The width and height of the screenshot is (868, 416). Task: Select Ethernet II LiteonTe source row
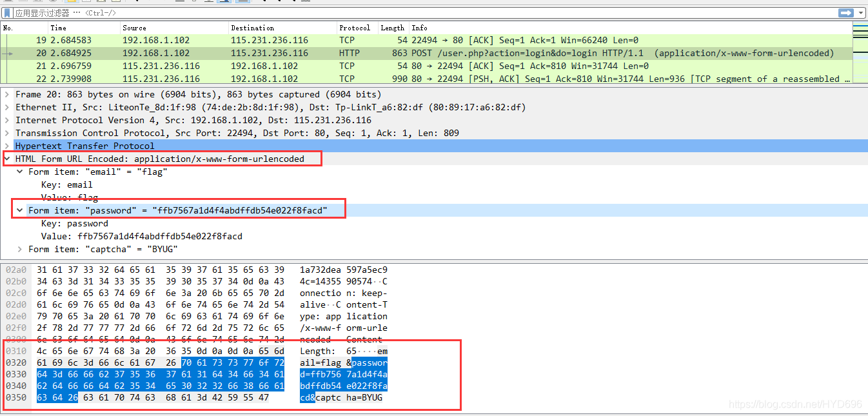(x=434, y=107)
